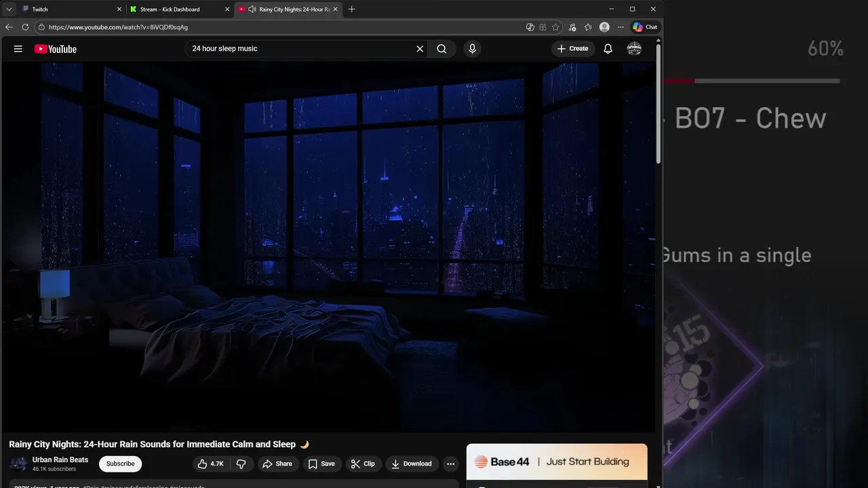Image resolution: width=868 pixels, height=488 pixels.
Task: Open the YouTube guide hamburger menu
Action: tap(18, 49)
